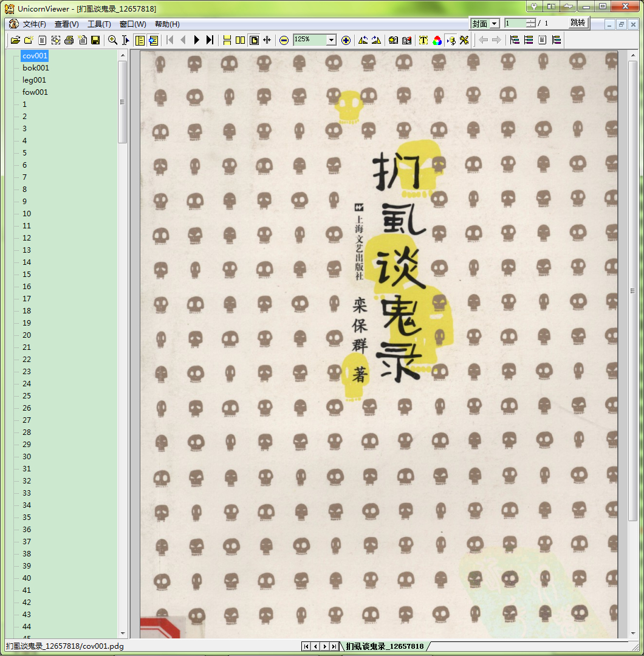Image resolution: width=644 pixels, height=656 pixels.
Task: Click the previous-tab scroll arrow at bottom
Action: coord(315,646)
